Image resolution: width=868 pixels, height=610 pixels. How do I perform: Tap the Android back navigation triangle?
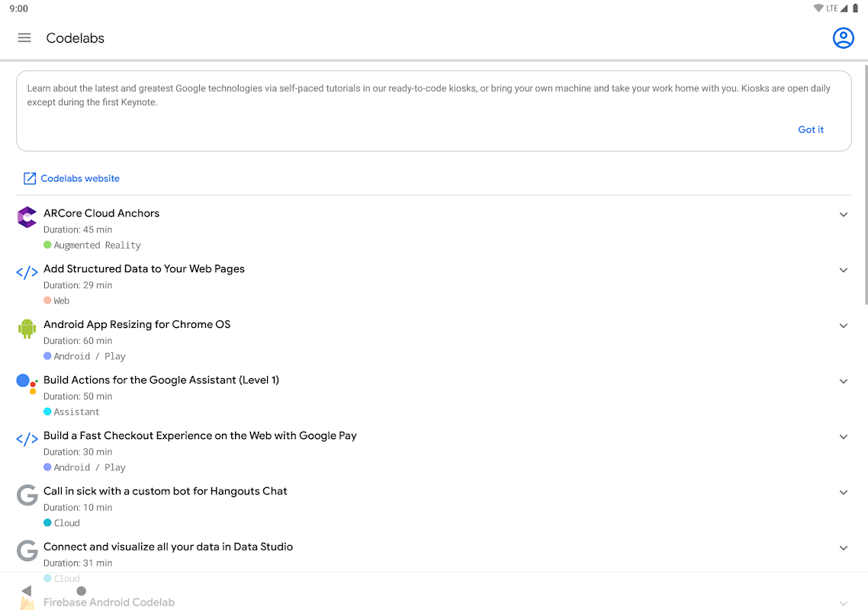point(26,591)
